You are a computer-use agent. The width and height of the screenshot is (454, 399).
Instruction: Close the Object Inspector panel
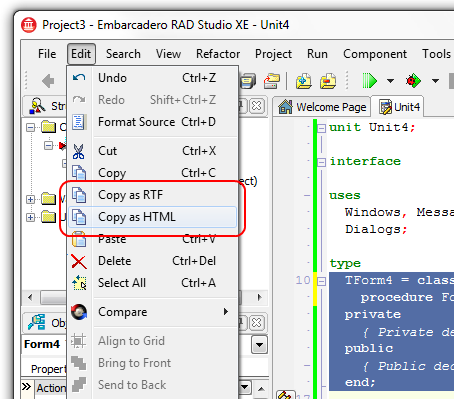[256, 323]
